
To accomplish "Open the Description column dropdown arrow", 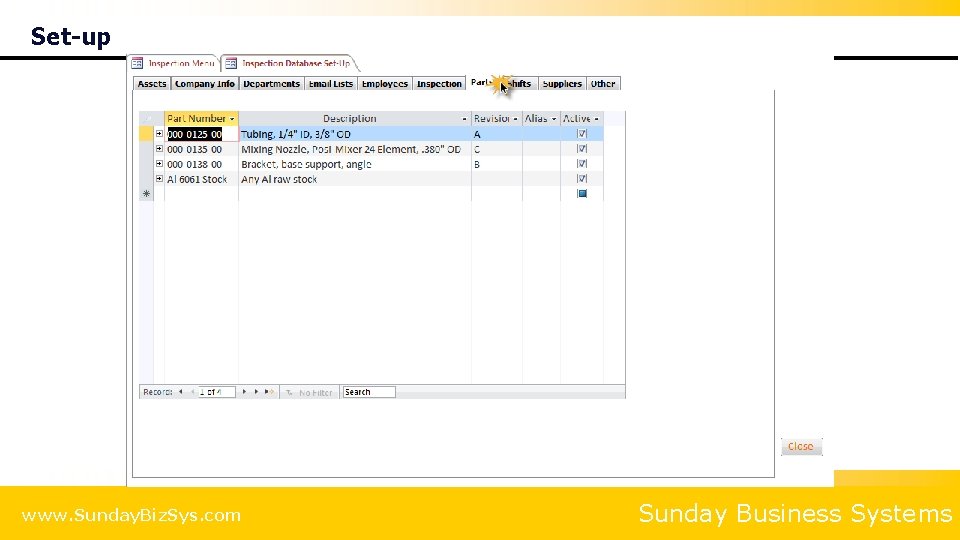I will click(x=465, y=119).
